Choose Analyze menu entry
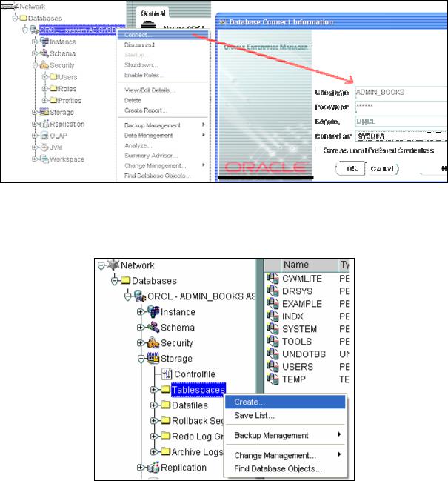This screenshot has width=448, height=481. [x=164, y=145]
